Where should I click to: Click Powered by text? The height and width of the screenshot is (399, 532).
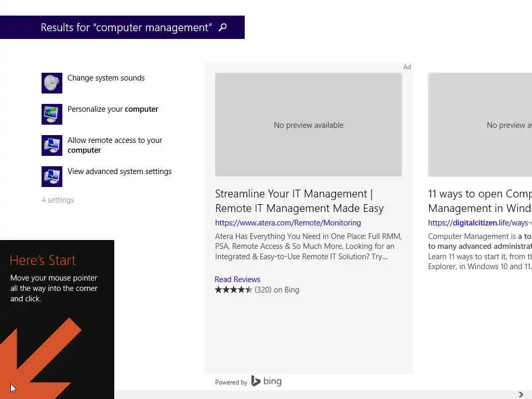[x=231, y=382]
